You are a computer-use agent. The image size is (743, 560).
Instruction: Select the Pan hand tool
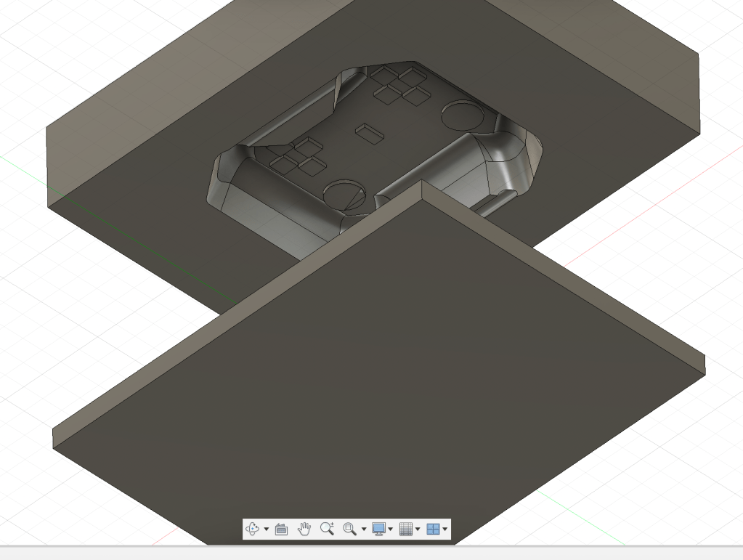[x=304, y=529]
